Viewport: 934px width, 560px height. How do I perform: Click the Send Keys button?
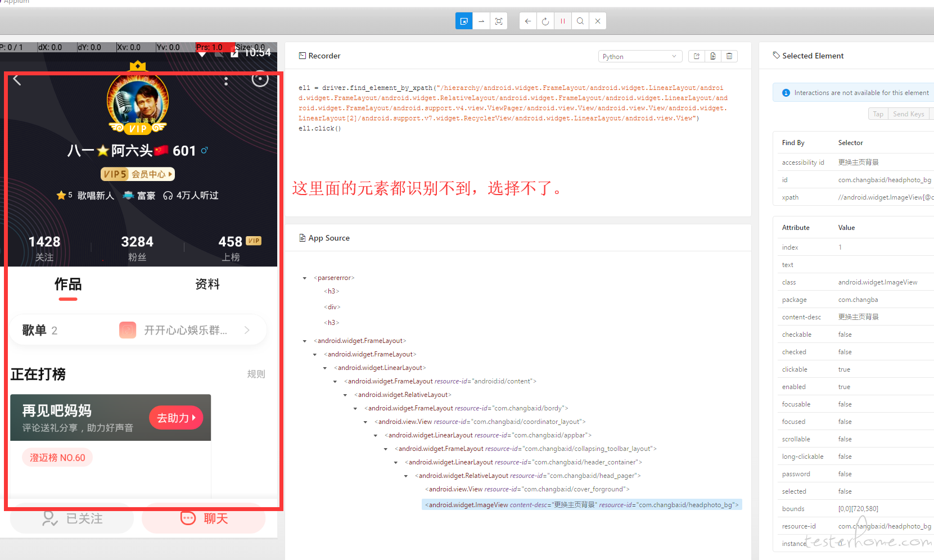(x=908, y=114)
